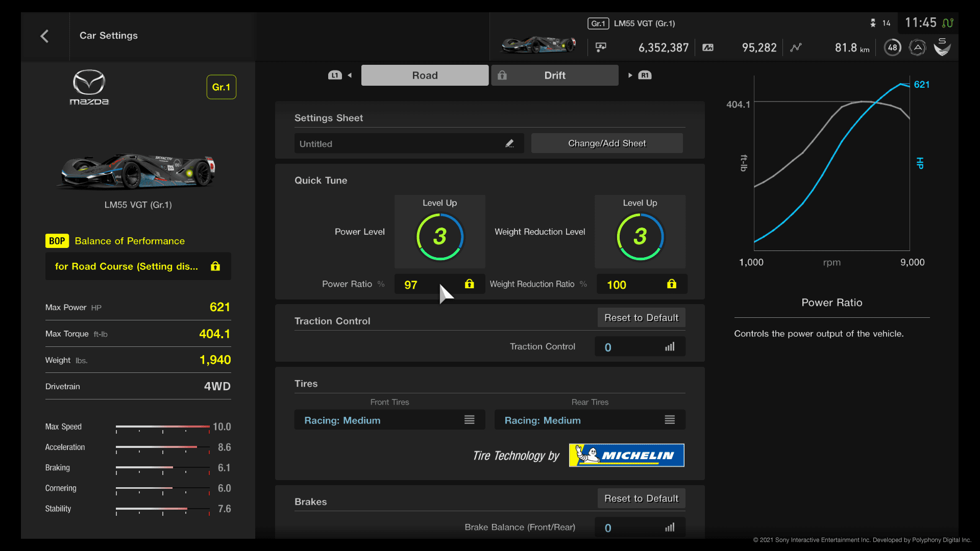Click the Cornering 6.0 rating
This screenshot has width=980, height=551.
pyautogui.click(x=224, y=488)
